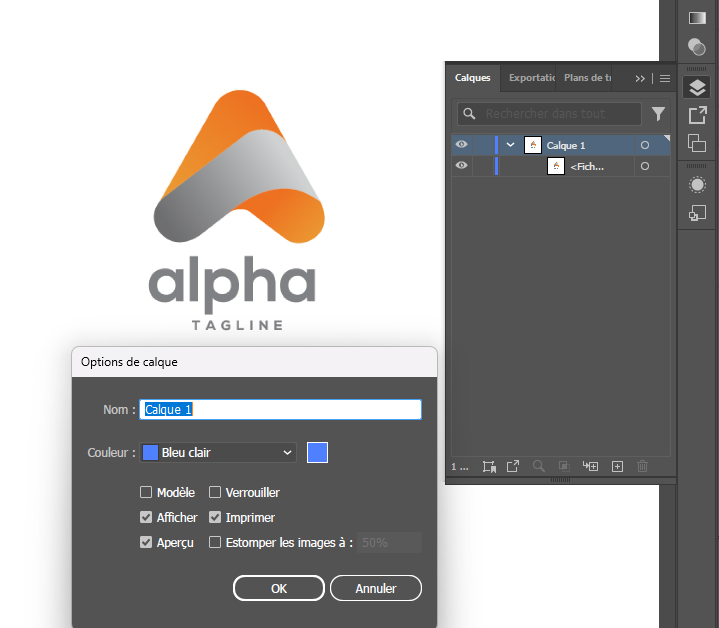Hide Calque 1 using its eye icon

461,145
